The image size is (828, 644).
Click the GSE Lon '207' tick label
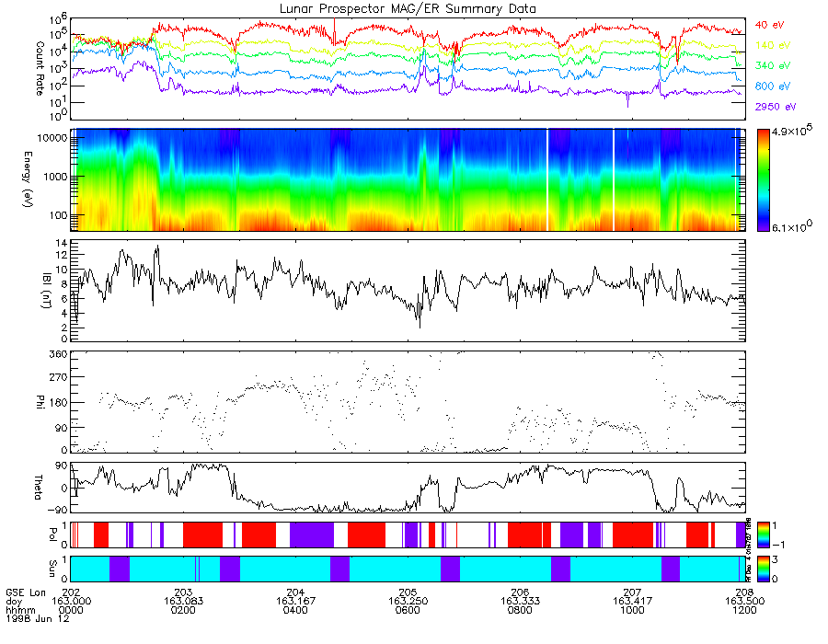632,592
